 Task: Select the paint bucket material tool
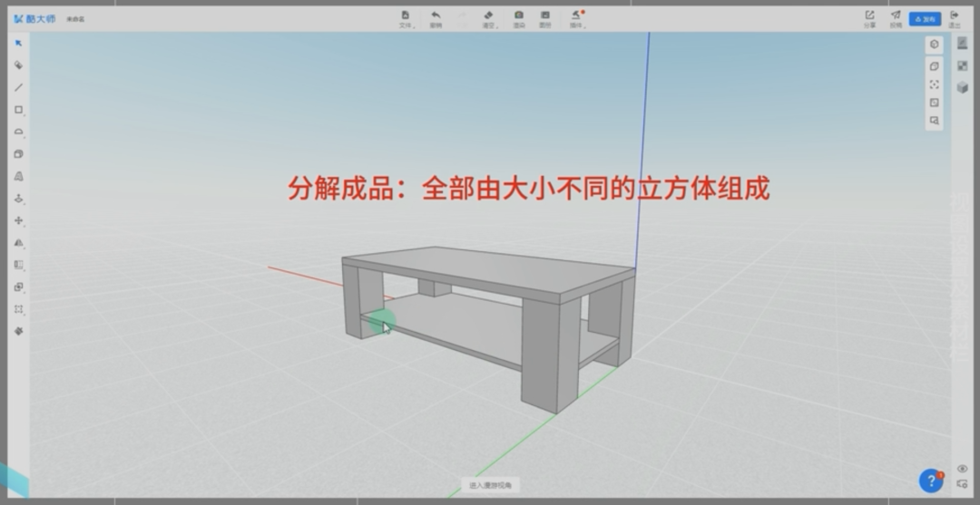[19, 65]
